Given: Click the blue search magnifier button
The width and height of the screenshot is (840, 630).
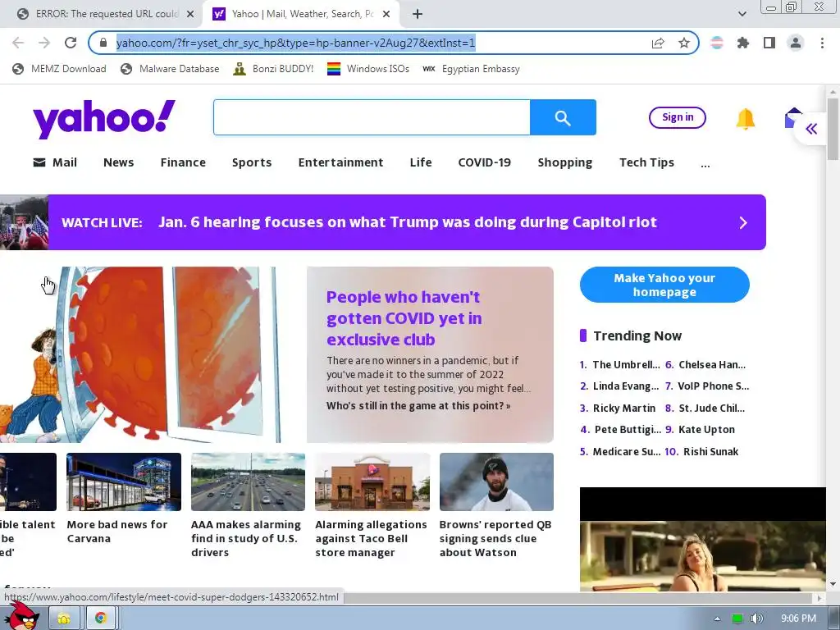Looking at the screenshot, I should pos(563,117).
